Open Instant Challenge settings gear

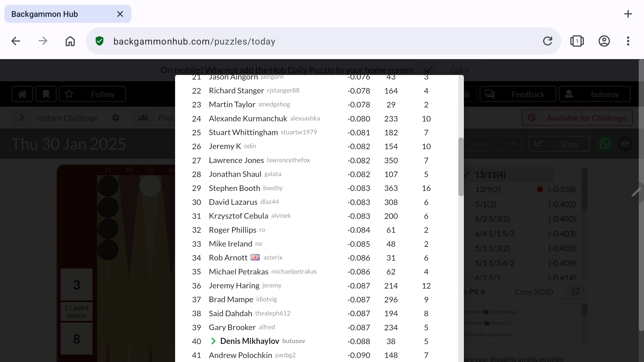coord(116,118)
